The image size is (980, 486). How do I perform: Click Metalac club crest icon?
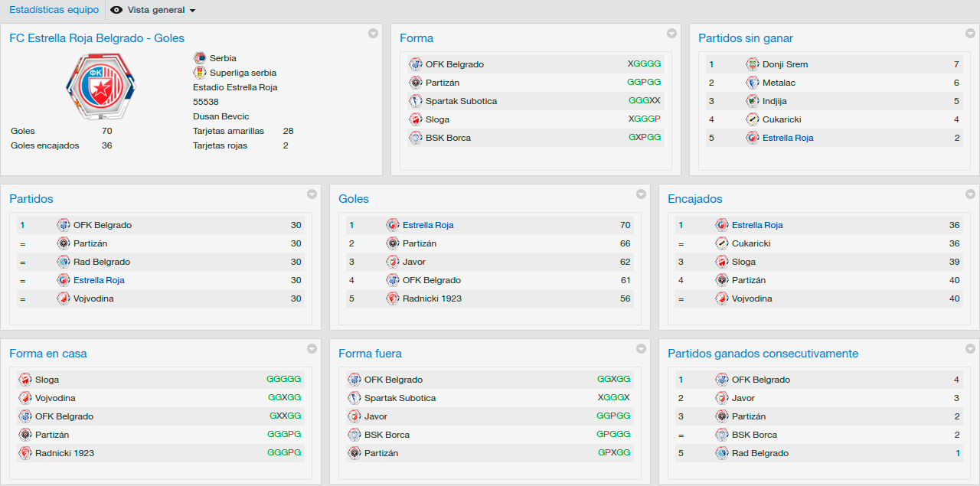click(753, 83)
